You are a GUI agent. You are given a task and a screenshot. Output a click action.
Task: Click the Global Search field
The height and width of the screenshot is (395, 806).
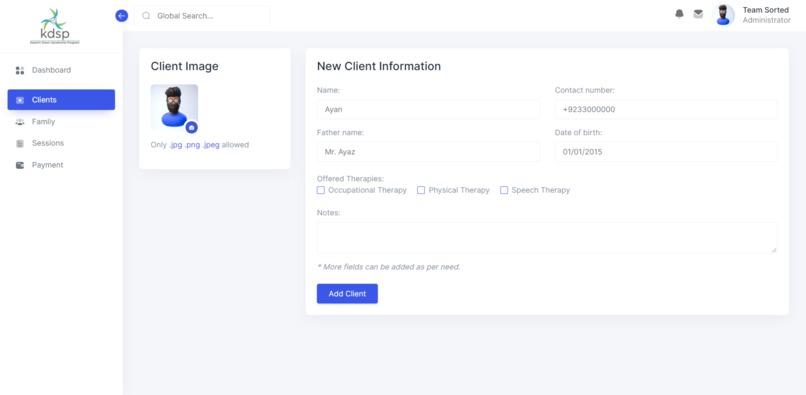[202, 16]
